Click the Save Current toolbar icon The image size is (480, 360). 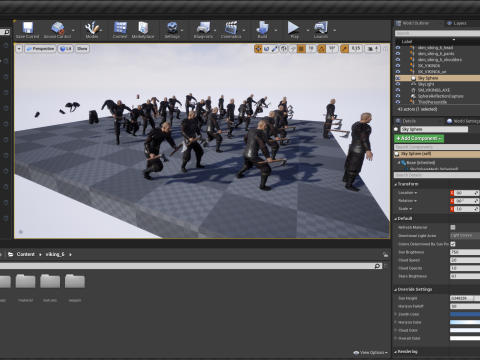[x=27, y=28]
